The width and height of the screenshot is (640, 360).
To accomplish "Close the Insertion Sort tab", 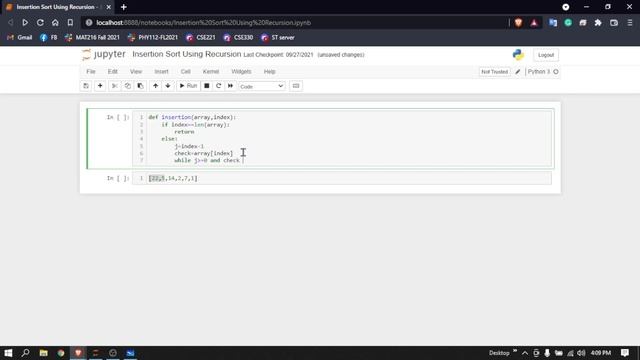I will pos(108,7).
